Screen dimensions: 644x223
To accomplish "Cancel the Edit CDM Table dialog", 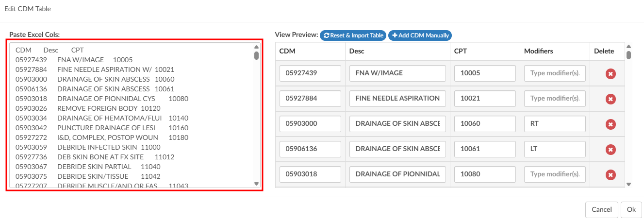I will [x=602, y=209].
